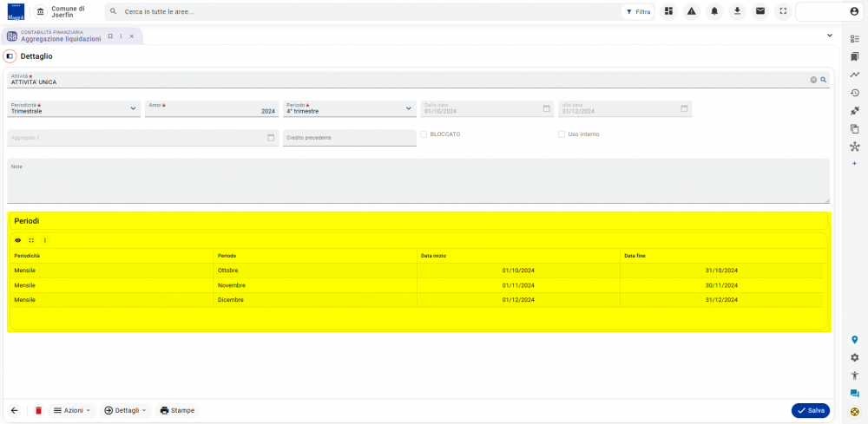This screenshot has height=424, width=868.
Task: Open the downloads icon in top bar
Action: coord(737,11)
